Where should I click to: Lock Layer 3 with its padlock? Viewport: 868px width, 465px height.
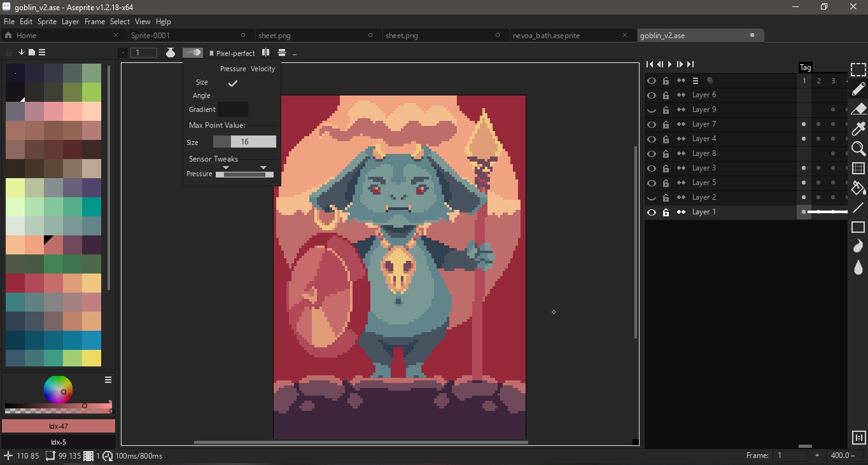click(x=666, y=169)
